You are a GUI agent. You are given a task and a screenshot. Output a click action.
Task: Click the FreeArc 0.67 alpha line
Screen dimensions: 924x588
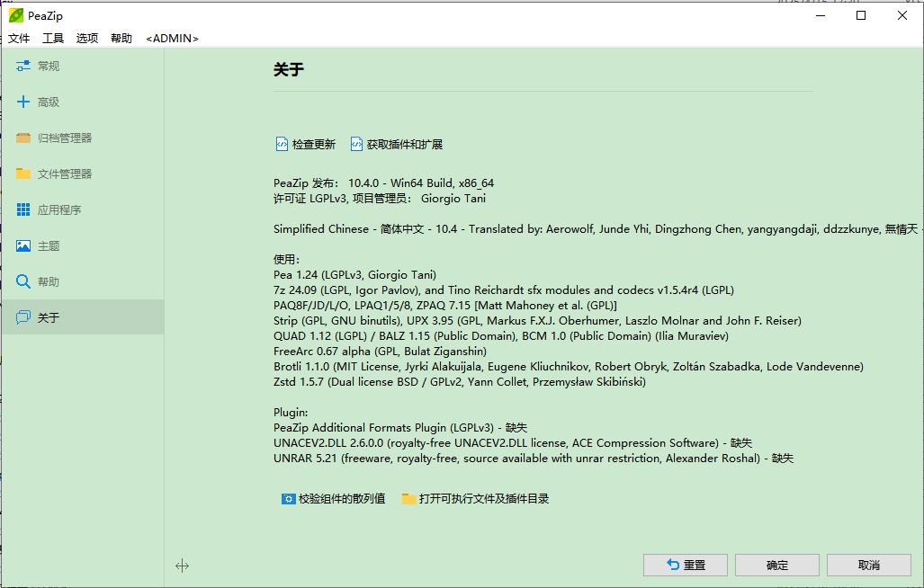(380, 352)
